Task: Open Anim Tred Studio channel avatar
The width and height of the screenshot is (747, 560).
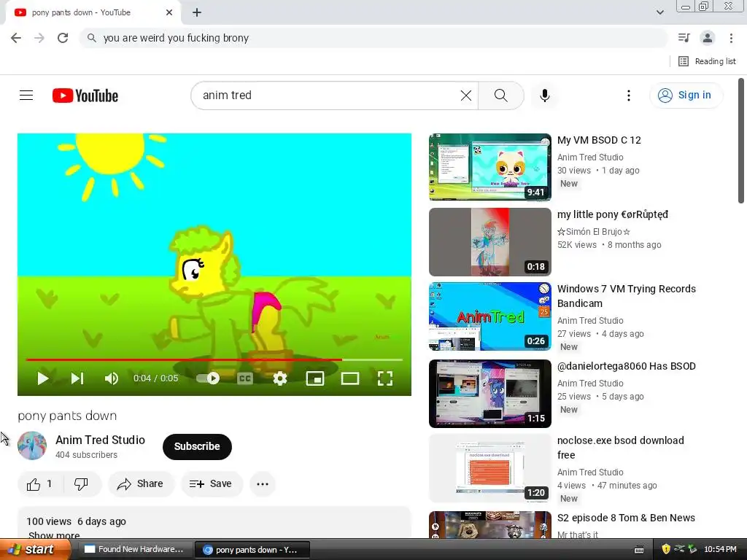Action: 32,446
